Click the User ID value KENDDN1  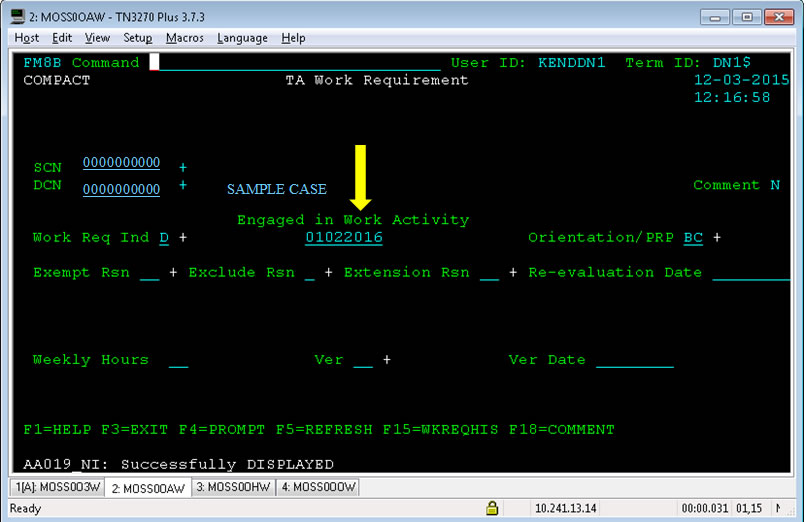(572, 63)
